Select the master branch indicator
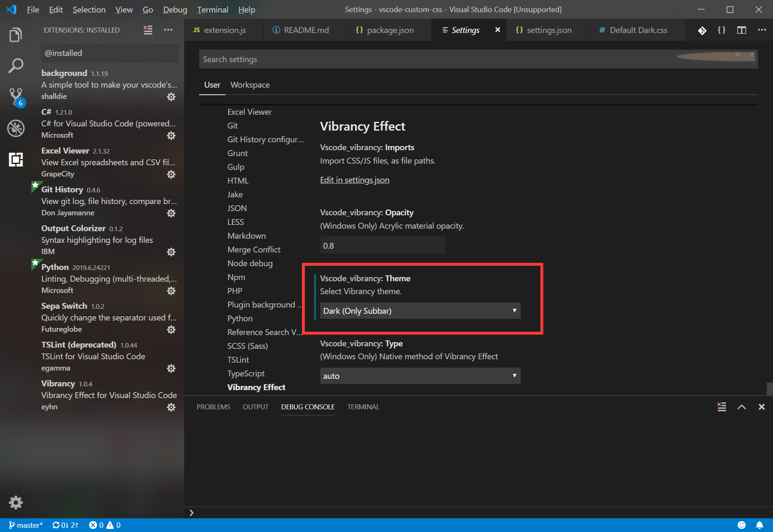This screenshot has width=773, height=532. [x=26, y=524]
